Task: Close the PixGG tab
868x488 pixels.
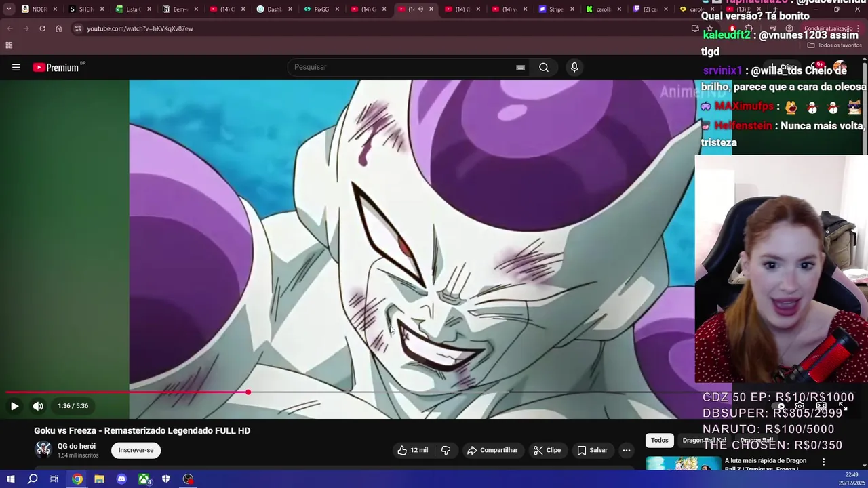Action: (337, 9)
